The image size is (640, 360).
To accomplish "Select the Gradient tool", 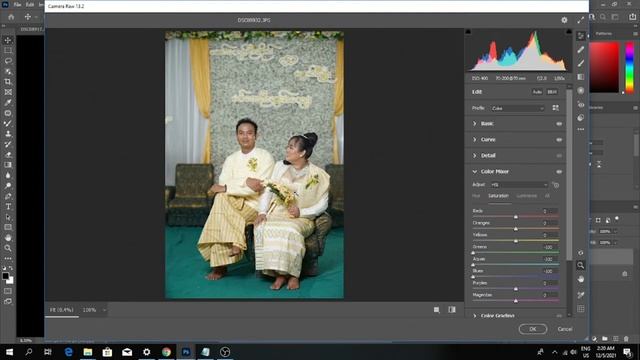I will tap(8, 165).
